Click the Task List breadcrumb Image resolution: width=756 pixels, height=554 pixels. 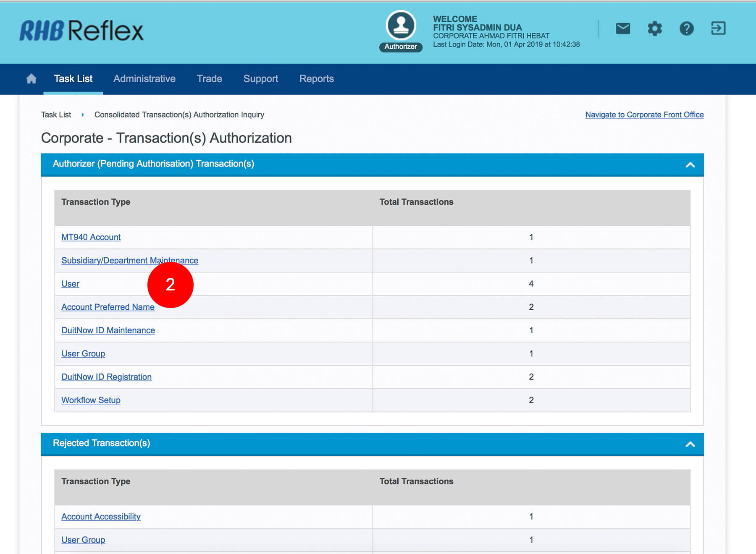coord(56,115)
